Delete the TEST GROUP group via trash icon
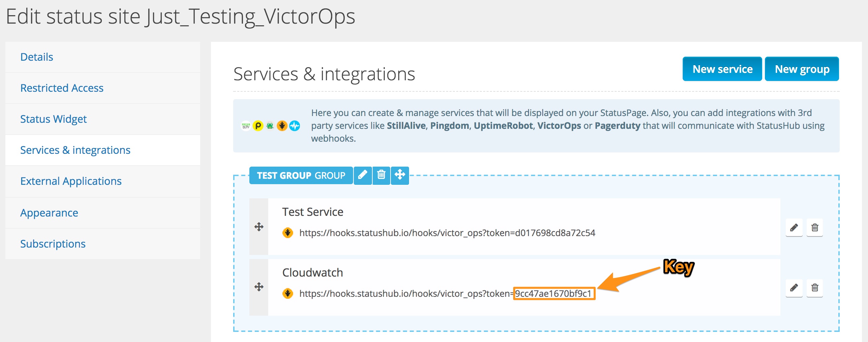Screen dimensions: 868x342 (x=381, y=175)
